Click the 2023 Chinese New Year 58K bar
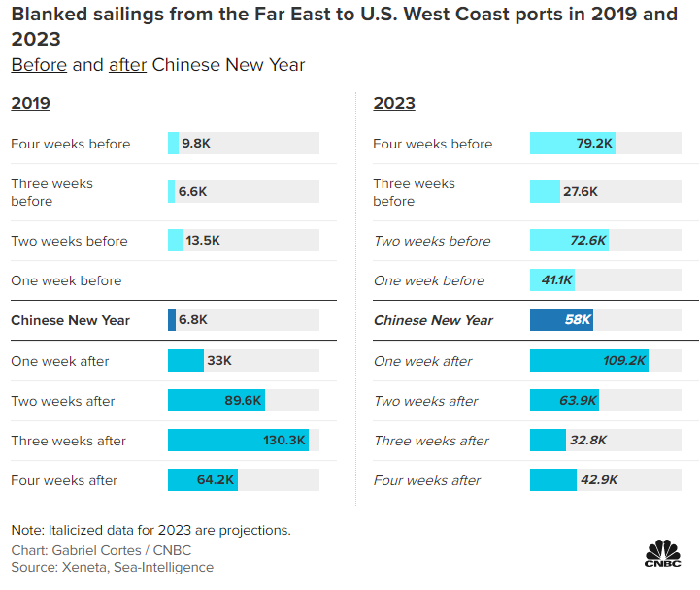 562,320
